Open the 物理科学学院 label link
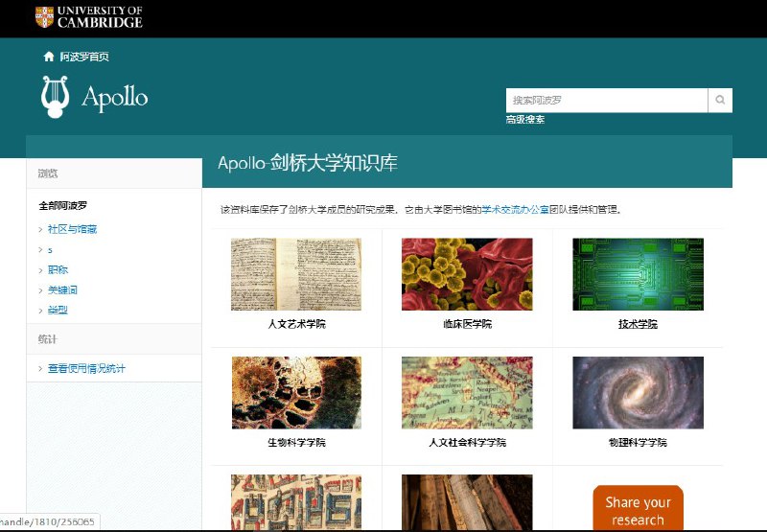This screenshot has height=532, width=767. [638, 443]
